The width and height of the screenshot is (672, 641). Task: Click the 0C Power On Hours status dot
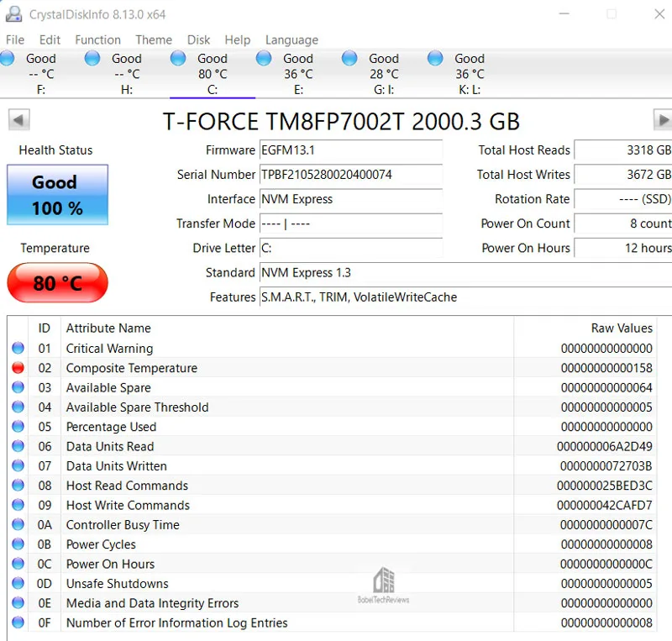[x=18, y=564]
